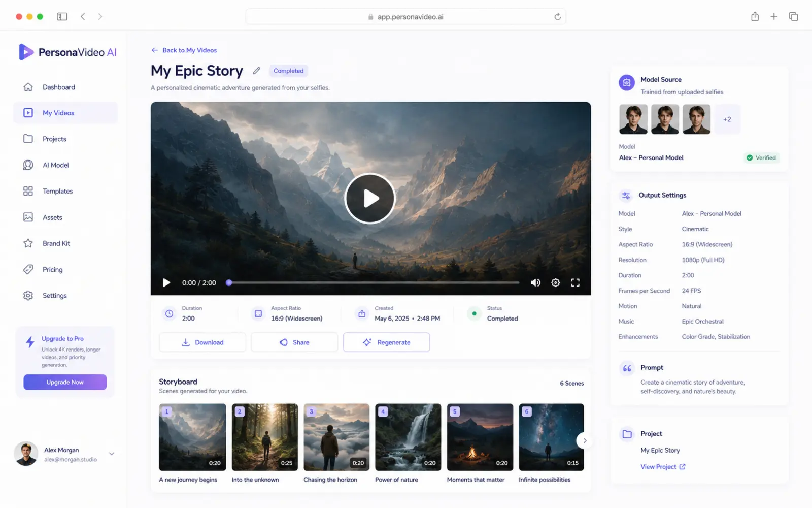Open the third uploaded selfie thumbnail
The image size is (812, 508).
pyautogui.click(x=696, y=119)
